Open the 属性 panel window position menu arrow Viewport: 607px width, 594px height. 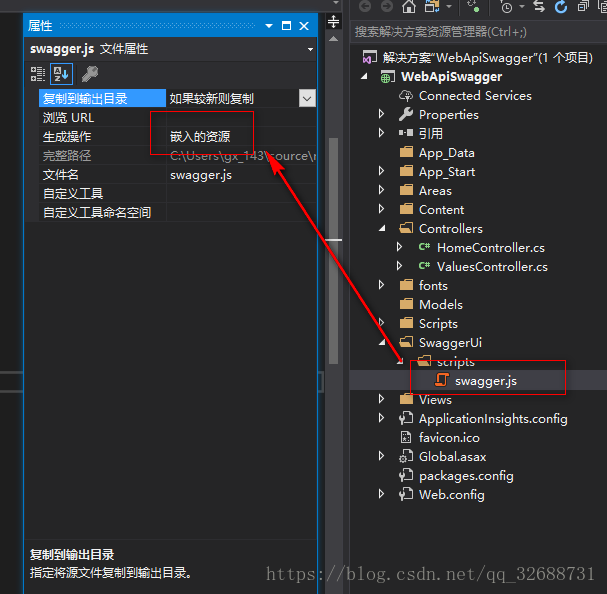tap(269, 26)
